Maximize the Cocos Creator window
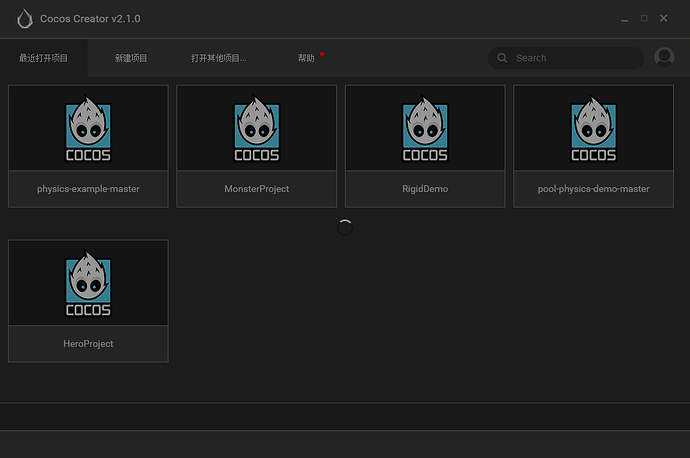The width and height of the screenshot is (690, 458). (644, 18)
